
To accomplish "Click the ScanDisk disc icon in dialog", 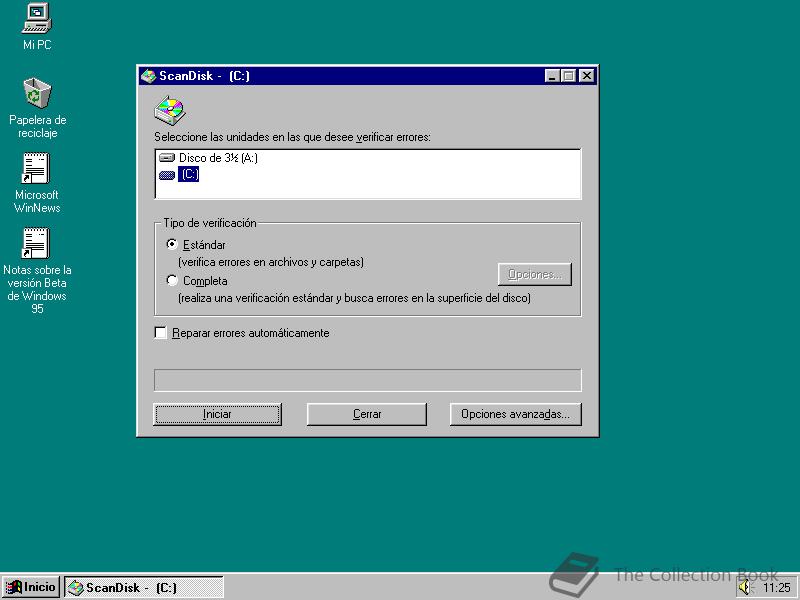I will 170,110.
